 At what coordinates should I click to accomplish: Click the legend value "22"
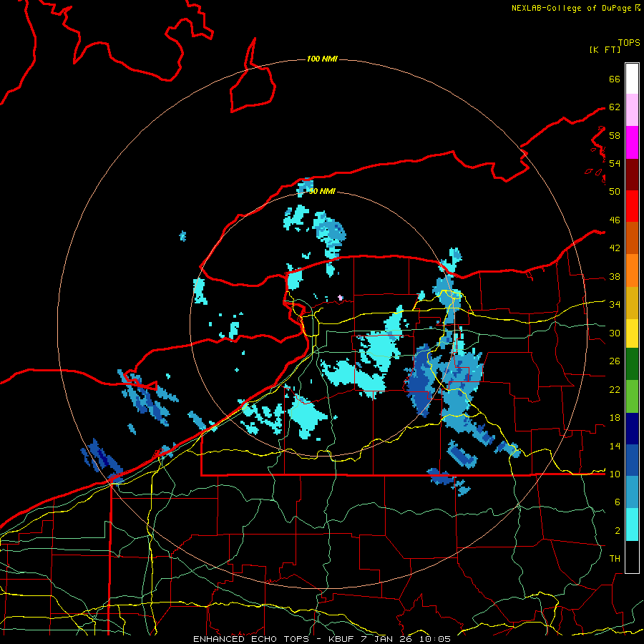615,390
